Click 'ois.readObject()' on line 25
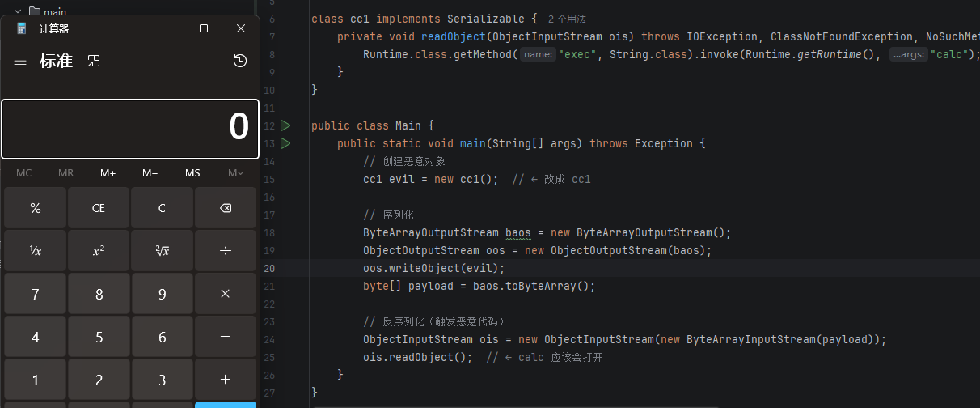The height and width of the screenshot is (408, 980). [x=415, y=357]
